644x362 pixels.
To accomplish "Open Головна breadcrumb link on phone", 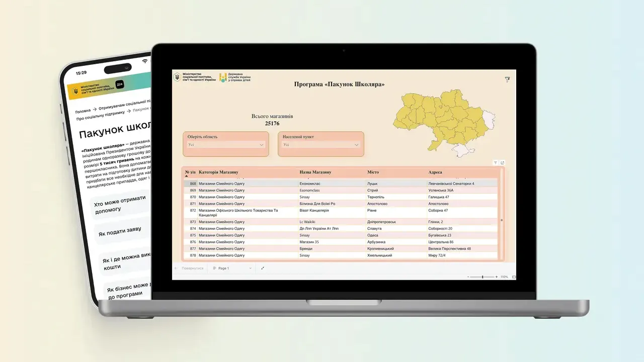I will [x=83, y=111].
